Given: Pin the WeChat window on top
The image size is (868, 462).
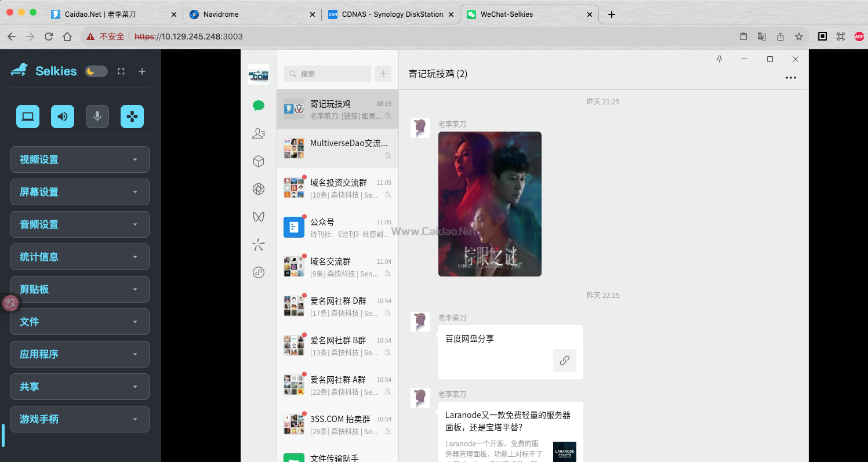Looking at the screenshot, I should (719, 59).
